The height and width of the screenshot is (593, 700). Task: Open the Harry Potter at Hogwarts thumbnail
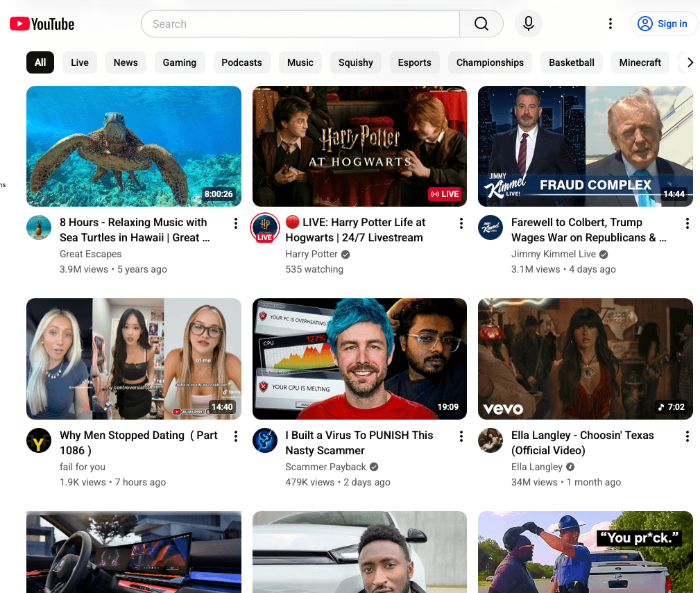(359, 146)
